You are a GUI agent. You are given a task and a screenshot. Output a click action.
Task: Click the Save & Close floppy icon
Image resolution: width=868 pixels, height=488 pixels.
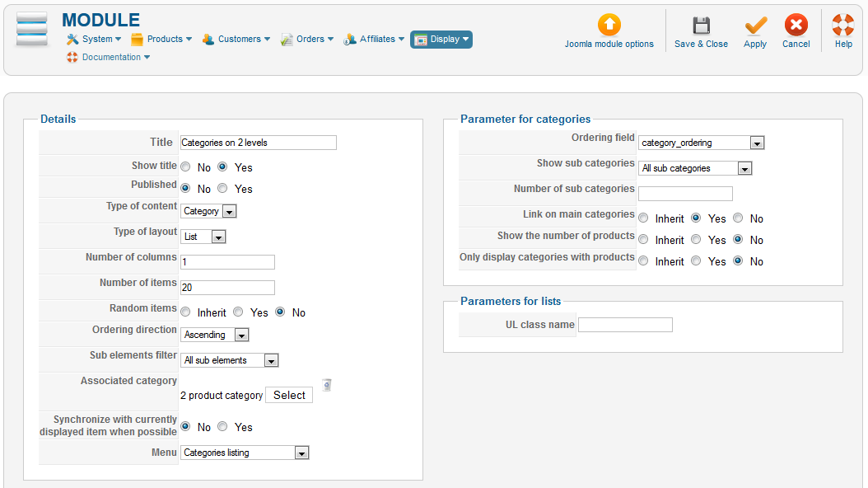(x=701, y=26)
